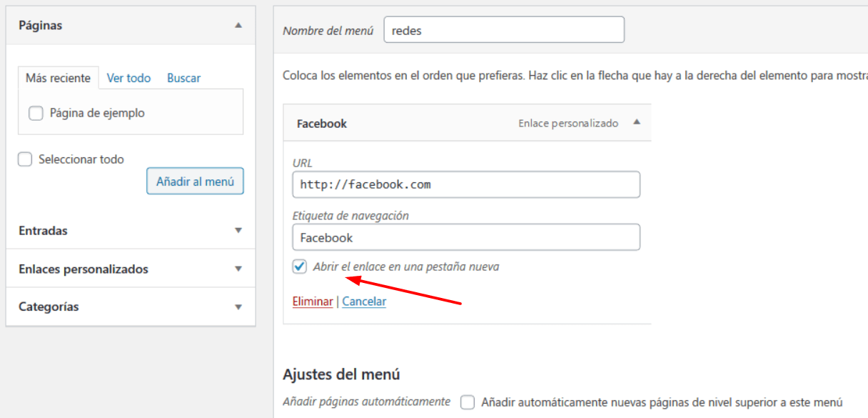
Task: Open the Buscar tab
Action: (x=184, y=78)
